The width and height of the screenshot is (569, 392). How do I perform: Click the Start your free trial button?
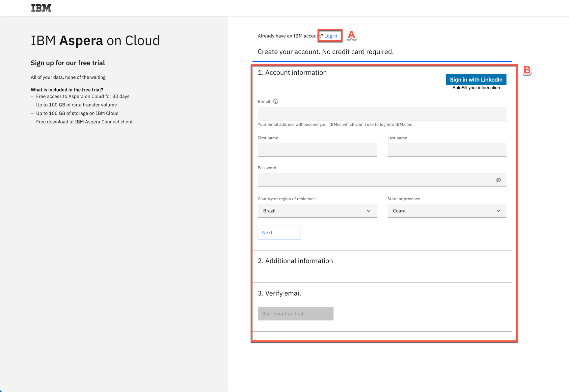[x=295, y=314]
